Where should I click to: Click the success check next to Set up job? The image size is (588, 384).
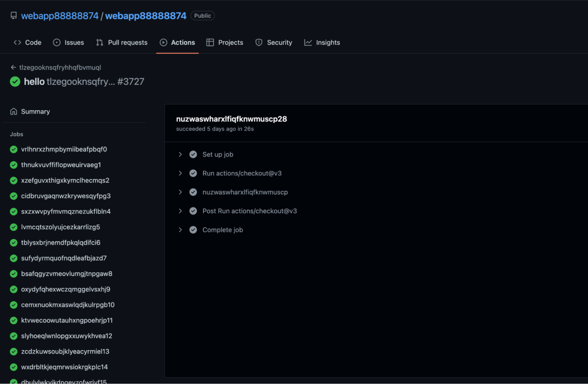pyautogui.click(x=193, y=154)
